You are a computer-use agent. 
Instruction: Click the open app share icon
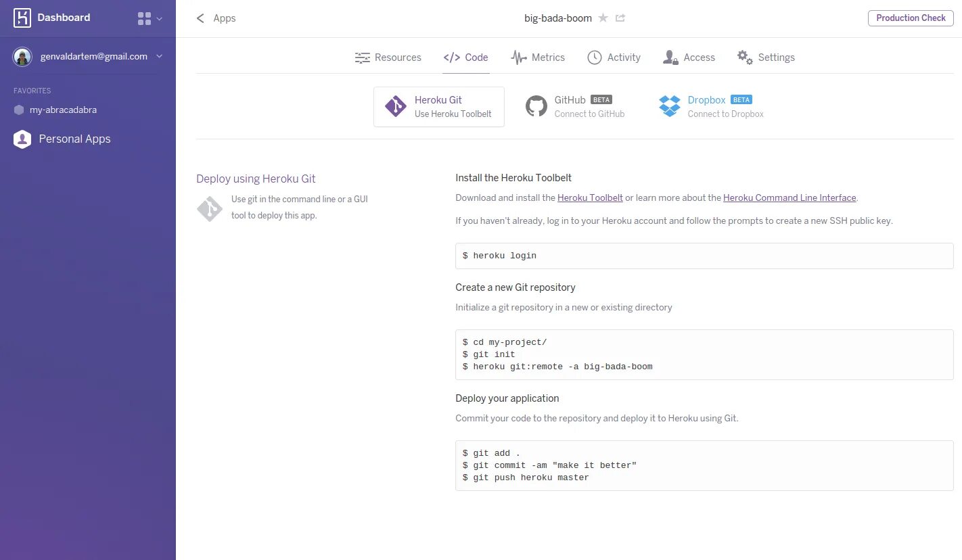[x=620, y=18]
